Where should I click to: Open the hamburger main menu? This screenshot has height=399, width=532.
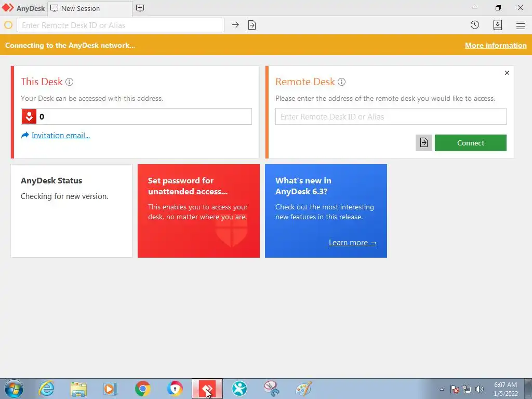[x=521, y=25]
